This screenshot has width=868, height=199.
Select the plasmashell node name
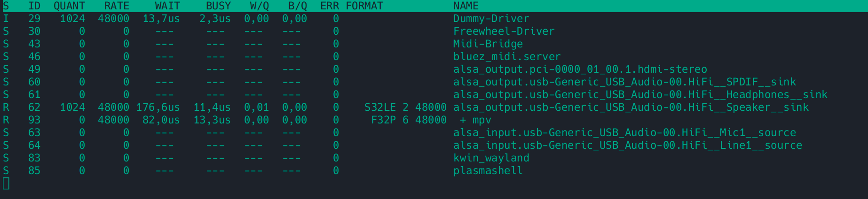click(x=488, y=171)
